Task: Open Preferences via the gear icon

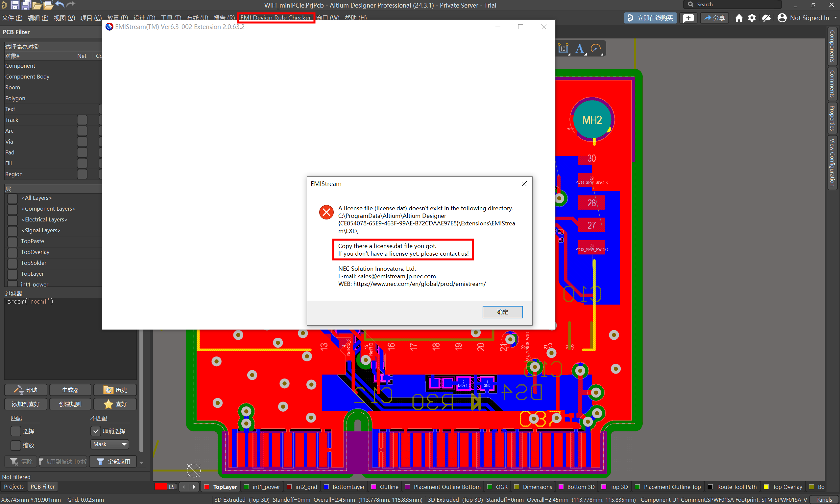Action: pos(752,18)
